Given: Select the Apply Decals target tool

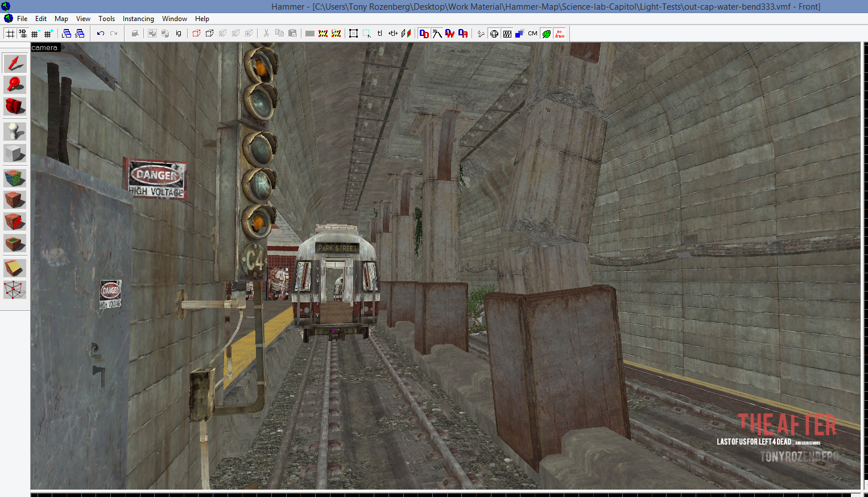Looking at the screenshot, I should [15, 221].
